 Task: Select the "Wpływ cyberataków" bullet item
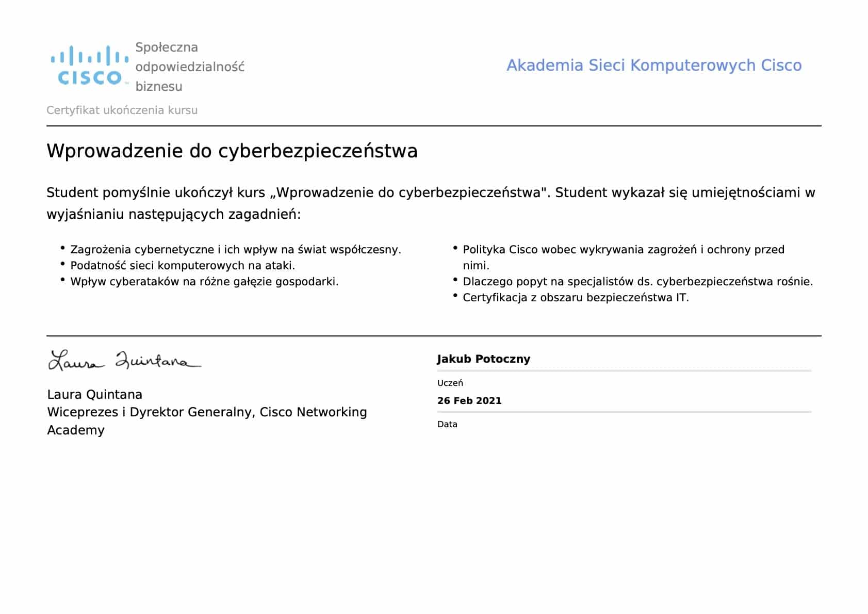204,282
